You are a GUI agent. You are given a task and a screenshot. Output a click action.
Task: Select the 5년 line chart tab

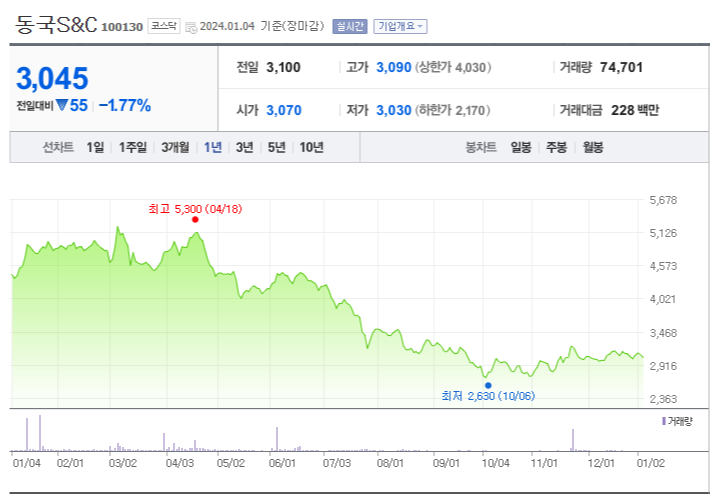pyautogui.click(x=276, y=147)
